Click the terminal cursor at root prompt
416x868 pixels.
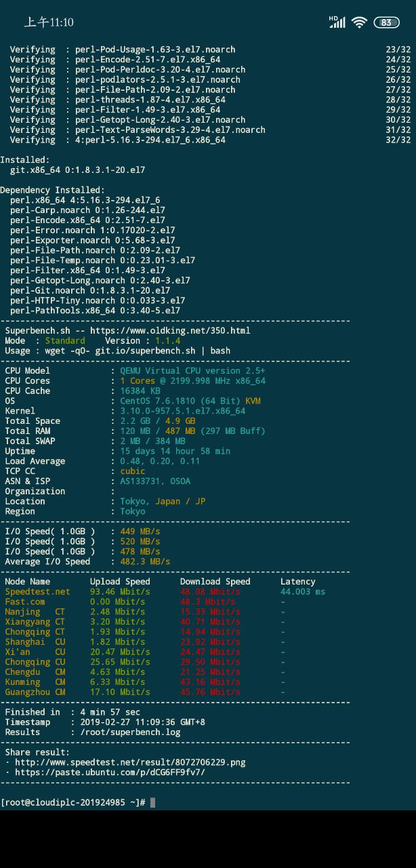tap(153, 802)
